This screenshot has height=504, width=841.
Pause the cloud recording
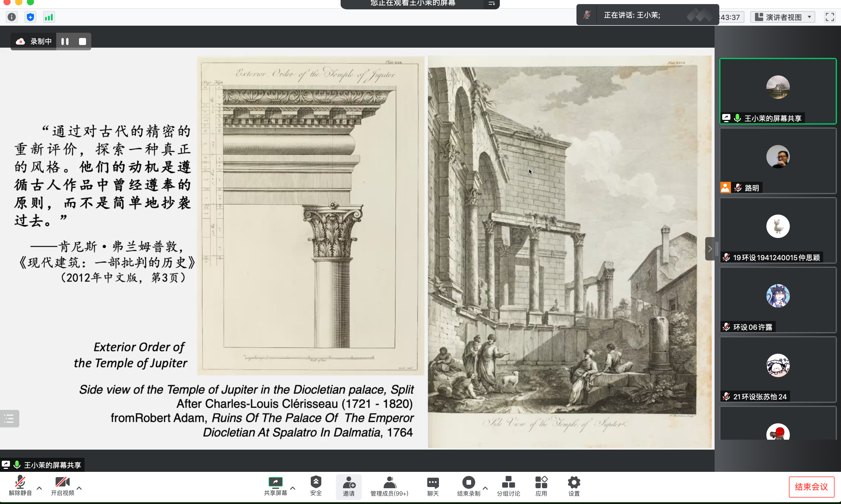(65, 42)
